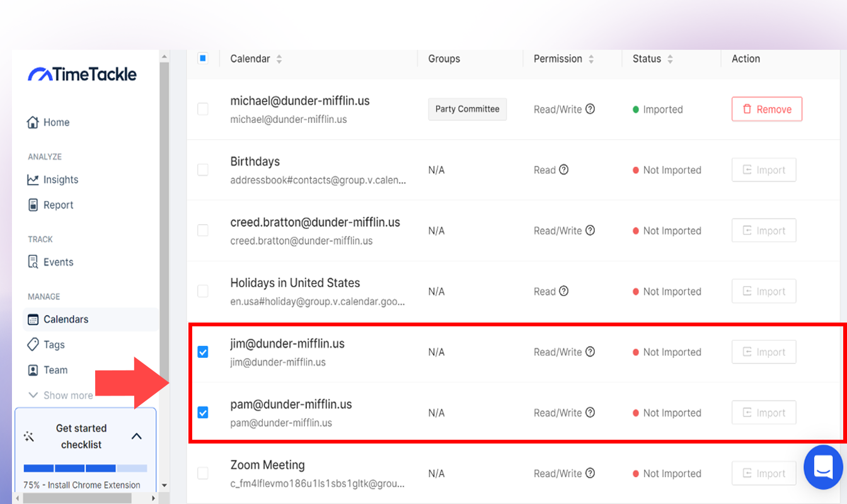Click help icon beside michael's Read/Write permission
Screen dimensions: 847x504
pyautogui.click(x=590, y=109)
